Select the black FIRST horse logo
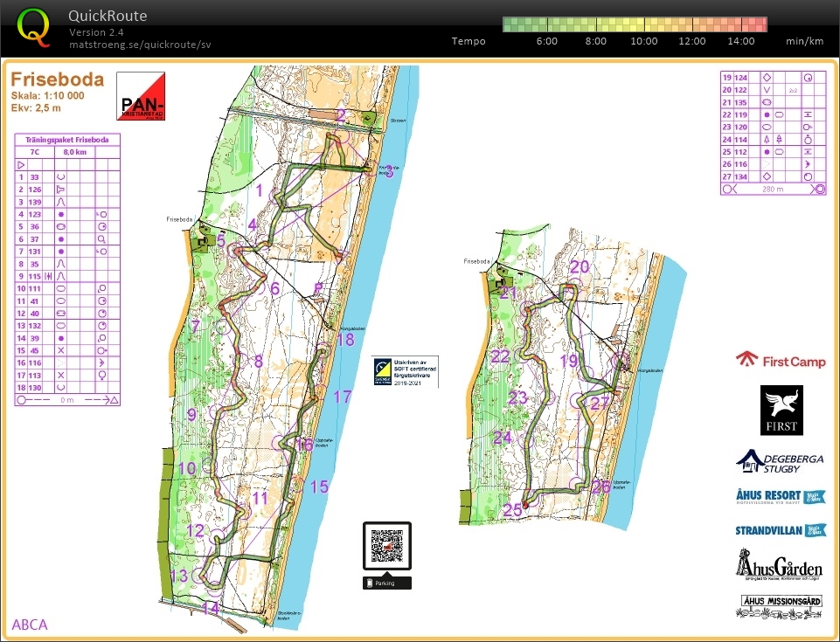Viewport: 840px width, 642px height. tap(781, 411)
